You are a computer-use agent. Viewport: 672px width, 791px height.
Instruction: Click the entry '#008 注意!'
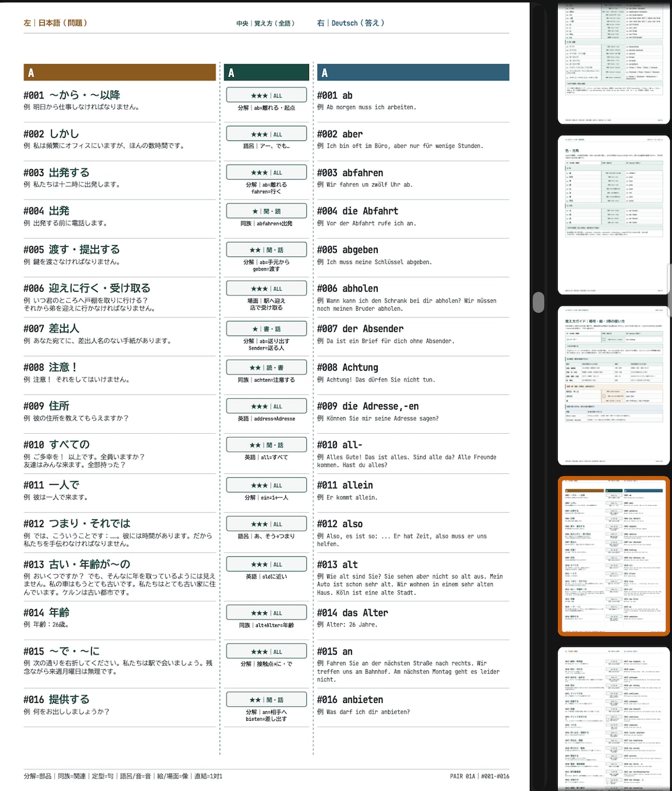pyautogui.click(x=50, y=367)
